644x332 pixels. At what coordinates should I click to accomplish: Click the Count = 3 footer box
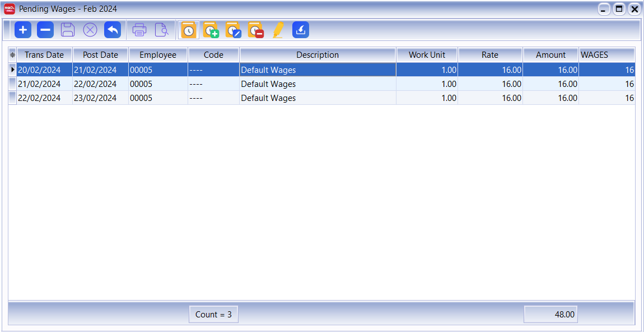click(213, 315)
